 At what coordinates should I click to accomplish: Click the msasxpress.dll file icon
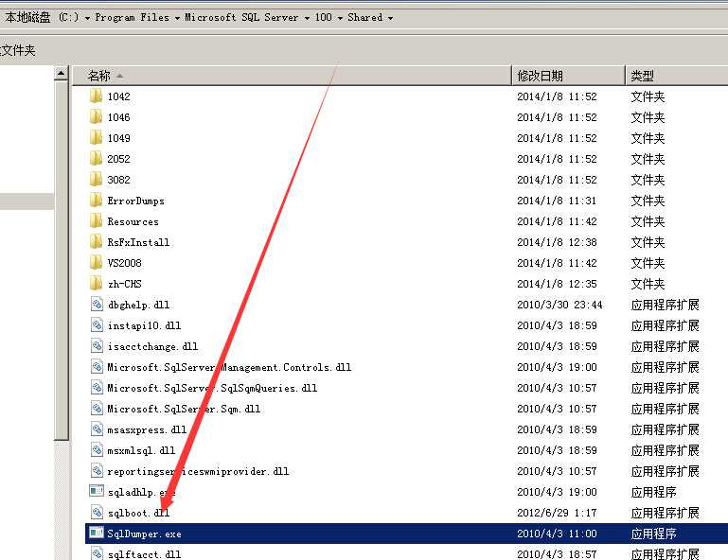coord(97,429)
